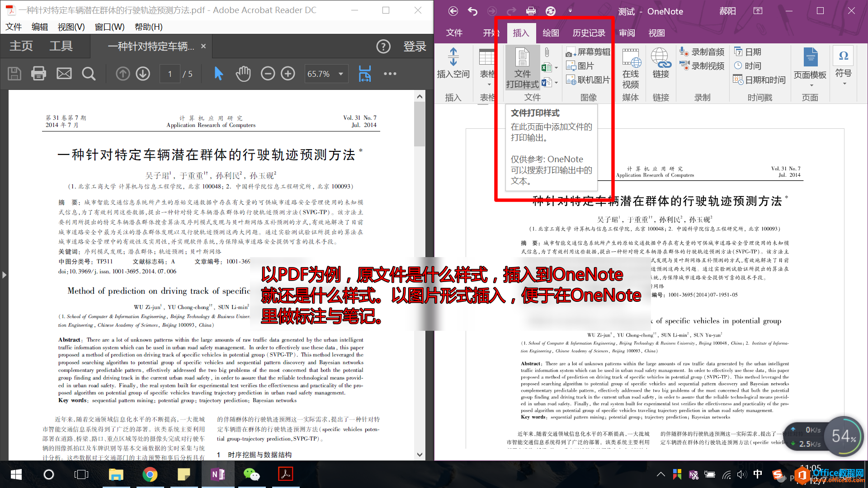Insert a Link using 链接 button
Image resolution: width=868 pixels, height=488 pixels.
click(x=660, y=63)
